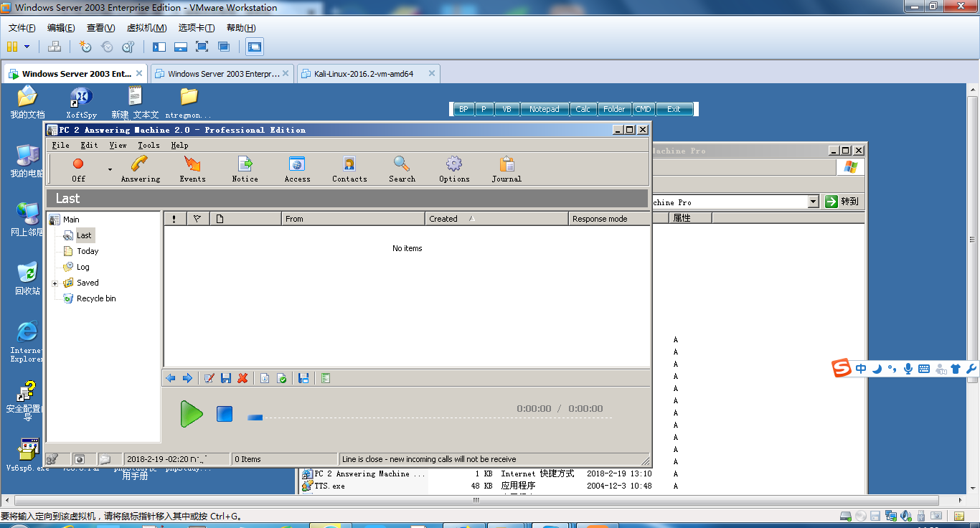Toggle Sogou moon full/half-width mode
Viewport: 980px width, 528px height.
click(877, 369)
